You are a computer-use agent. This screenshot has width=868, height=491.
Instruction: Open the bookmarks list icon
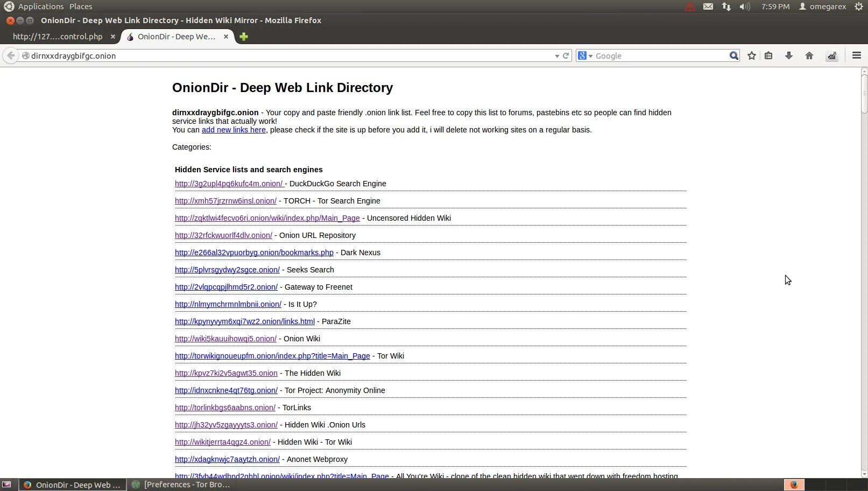(768, 55)
